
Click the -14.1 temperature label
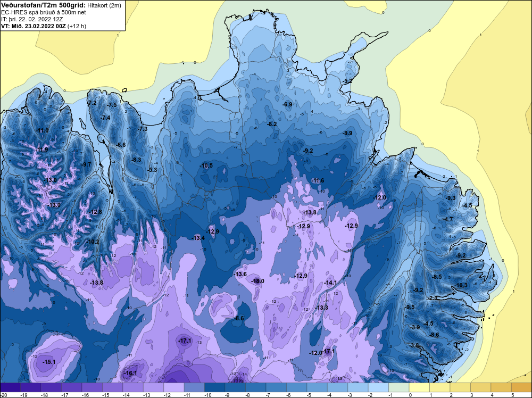(330, 283)
